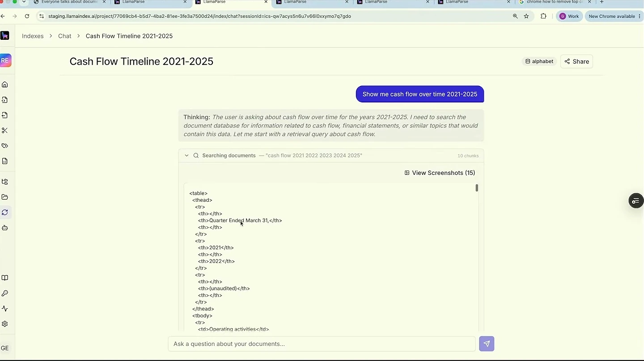This screenshot has height=361, width=644.
Task: Open the RE project avatar
Action: (5, 60)
